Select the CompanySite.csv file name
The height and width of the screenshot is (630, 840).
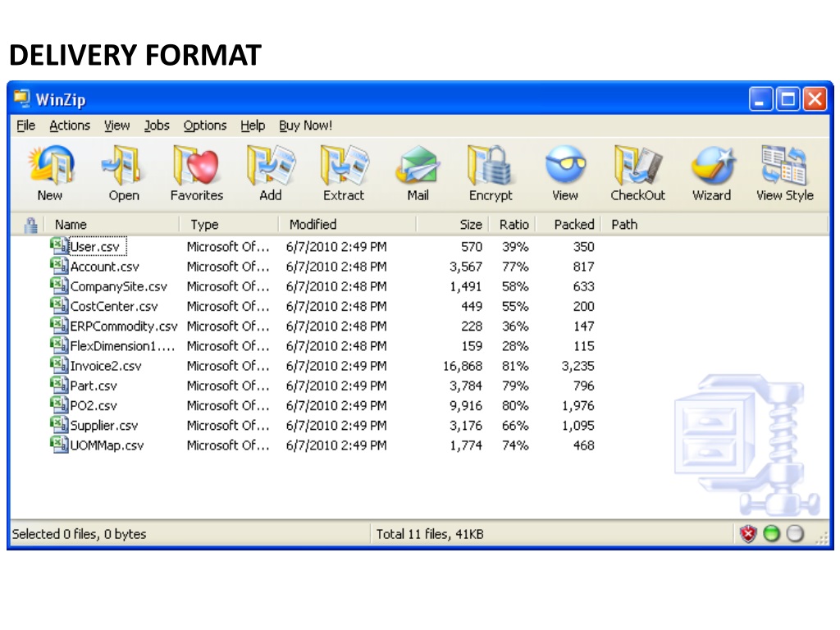119,286
